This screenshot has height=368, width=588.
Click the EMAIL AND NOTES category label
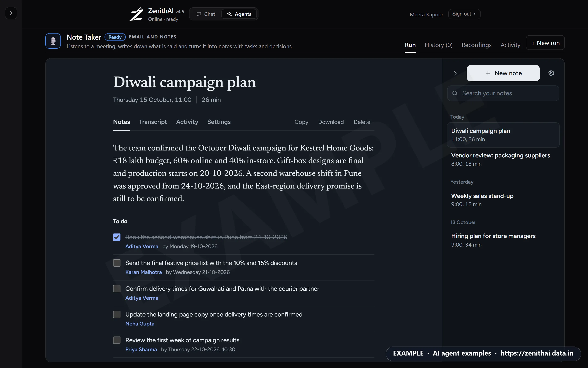tap(153, 37)
